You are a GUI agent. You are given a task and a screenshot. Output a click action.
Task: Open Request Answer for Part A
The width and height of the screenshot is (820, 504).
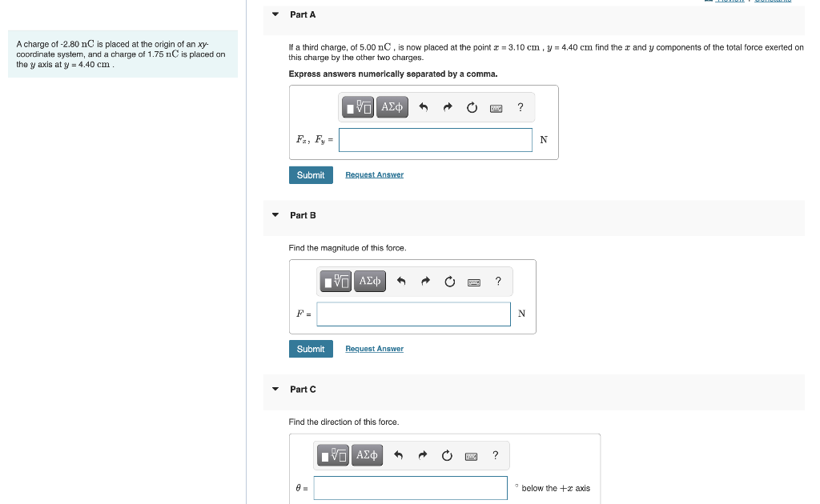tap(374, 174)
